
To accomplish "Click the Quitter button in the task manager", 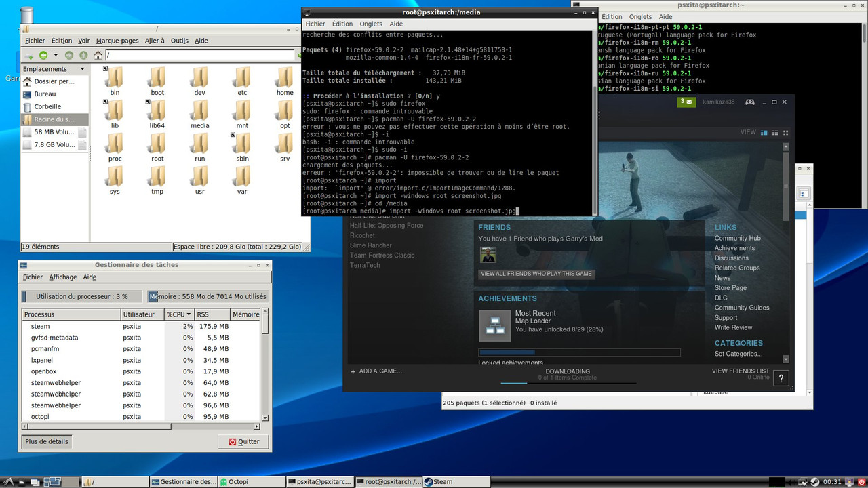I will tap(243, 441).
